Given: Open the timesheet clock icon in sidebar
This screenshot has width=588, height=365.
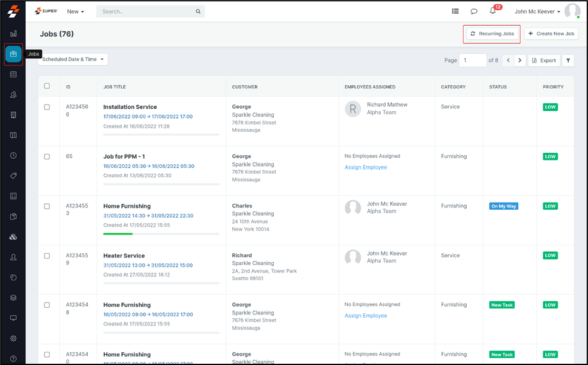Looking at the screenshot, I should point(13,155).
